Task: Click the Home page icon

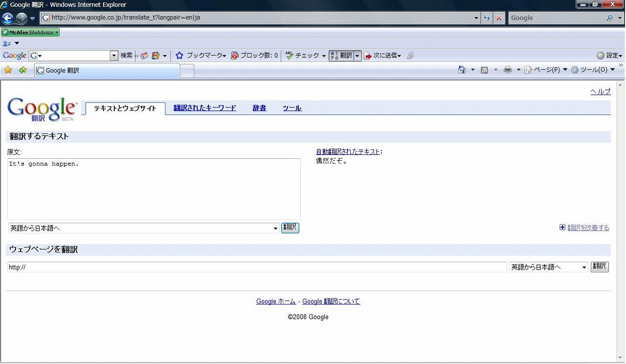Action: point(462,70)
